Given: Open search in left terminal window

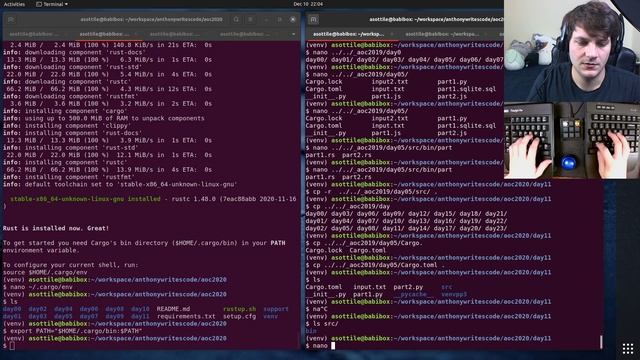Looking at the screenshot, I should (236, 19).
